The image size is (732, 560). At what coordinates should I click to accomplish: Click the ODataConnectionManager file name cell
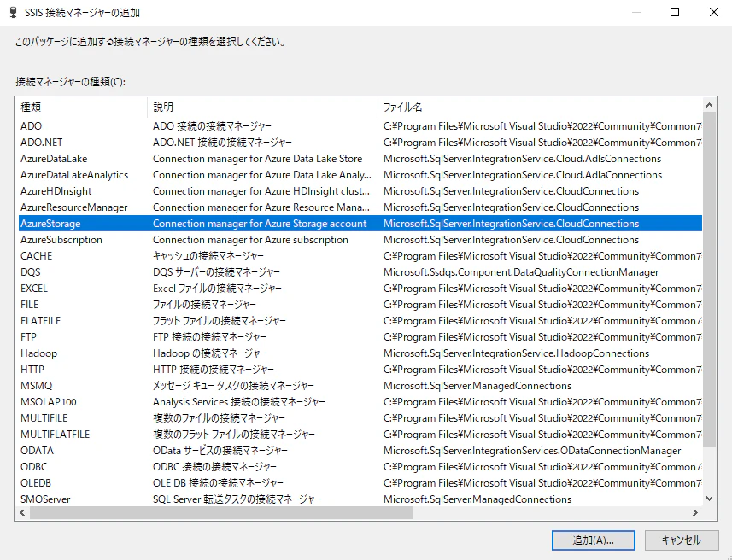pos(532,451)
